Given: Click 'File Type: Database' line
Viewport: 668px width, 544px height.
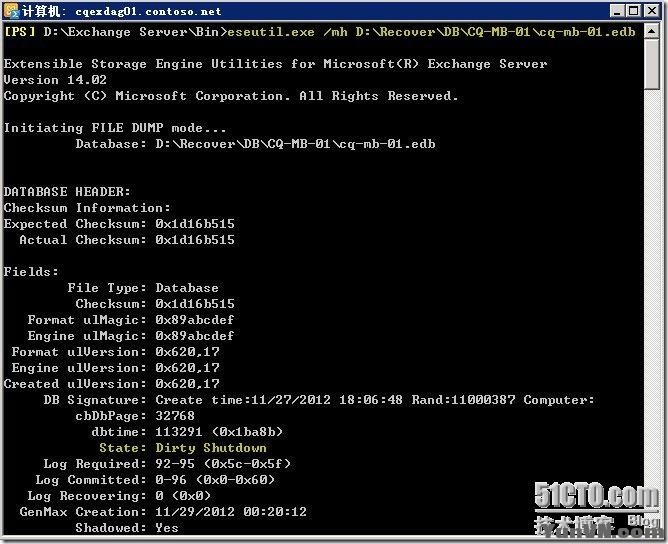Looking at the screenshot, I should (143, 288).
